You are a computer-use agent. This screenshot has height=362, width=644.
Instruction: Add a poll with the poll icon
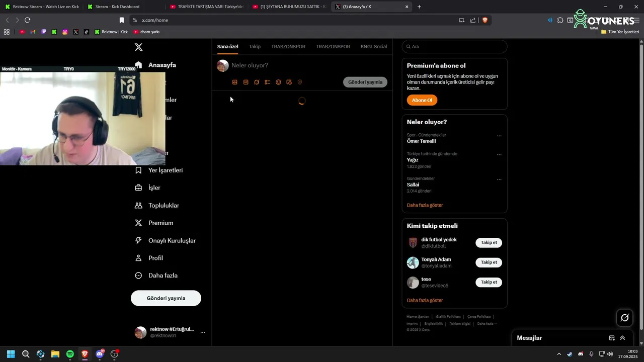click(x=267, y=82)
